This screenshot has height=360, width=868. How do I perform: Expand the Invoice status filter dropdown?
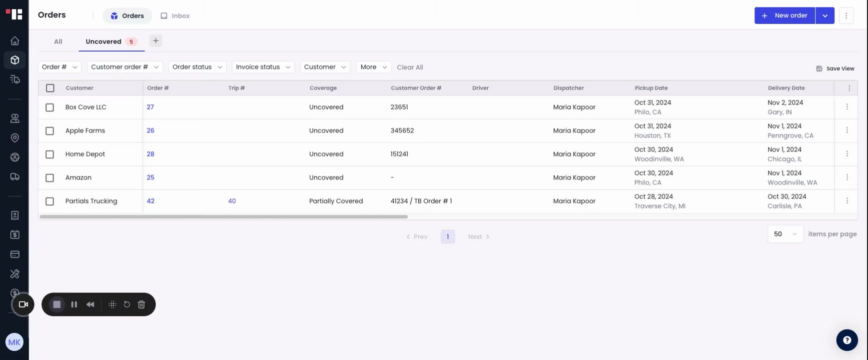coord(263,67)
